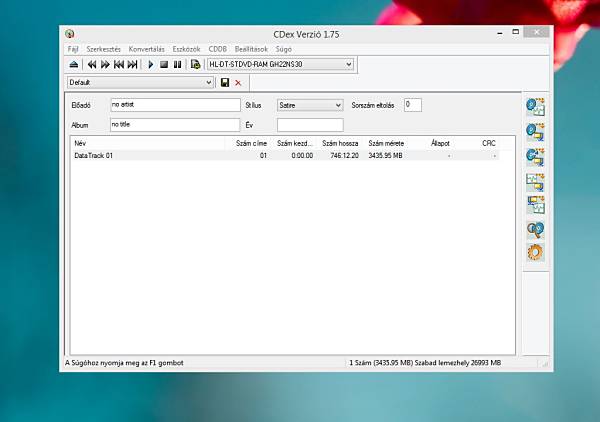The height and width of the screenshot is (422, 600).
Task: Click the track size value 3435.95 MB
Action: 385,156
